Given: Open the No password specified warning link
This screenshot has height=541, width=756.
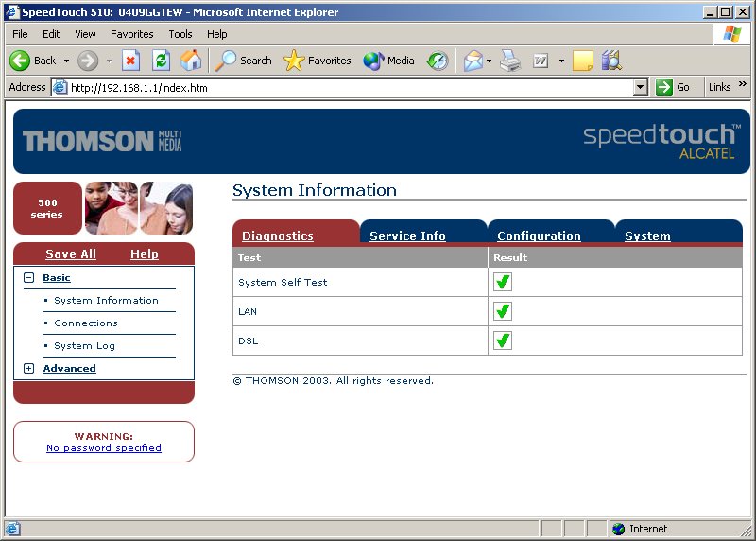Looking at the screenshot, I should 104,448.
